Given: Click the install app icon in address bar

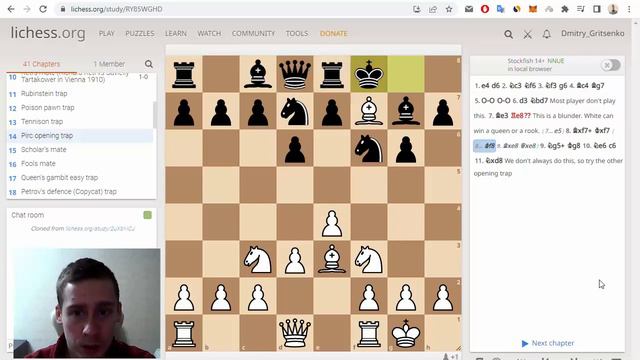Looking at the screenshot, I should [417, 9].
